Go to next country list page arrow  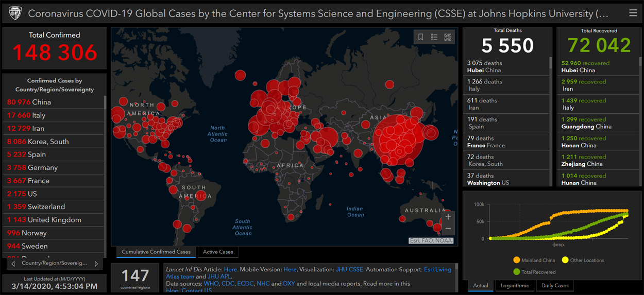pyautogui.click(x=96, y=264)
